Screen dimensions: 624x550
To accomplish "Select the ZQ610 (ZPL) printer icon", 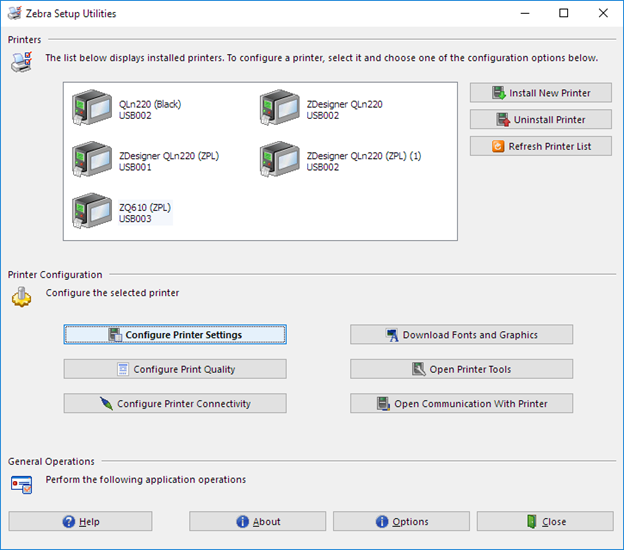I will [92, 211].
